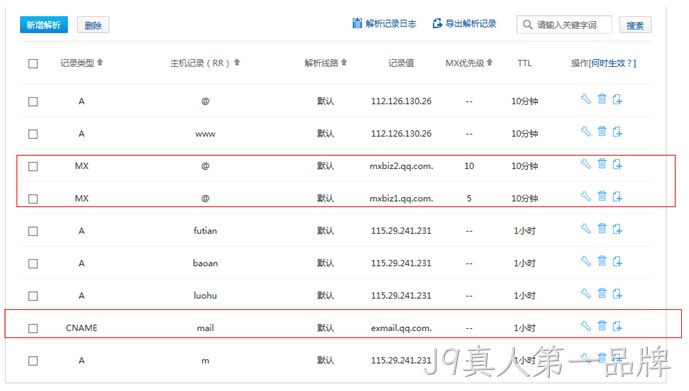689x391 pixels.
Task: Copy the mail CNAME record
Action: [x=617, y=326]
